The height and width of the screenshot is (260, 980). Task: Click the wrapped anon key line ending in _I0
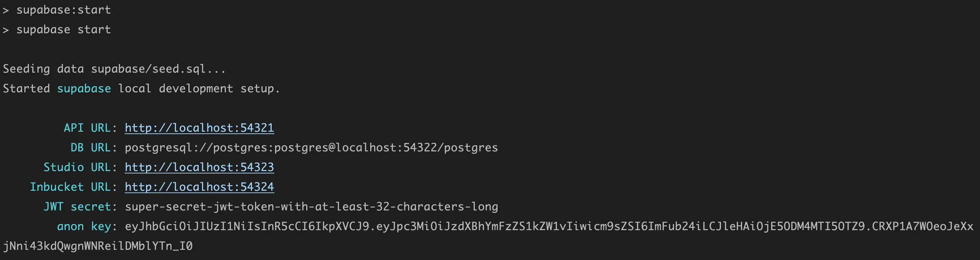[97, 246]
